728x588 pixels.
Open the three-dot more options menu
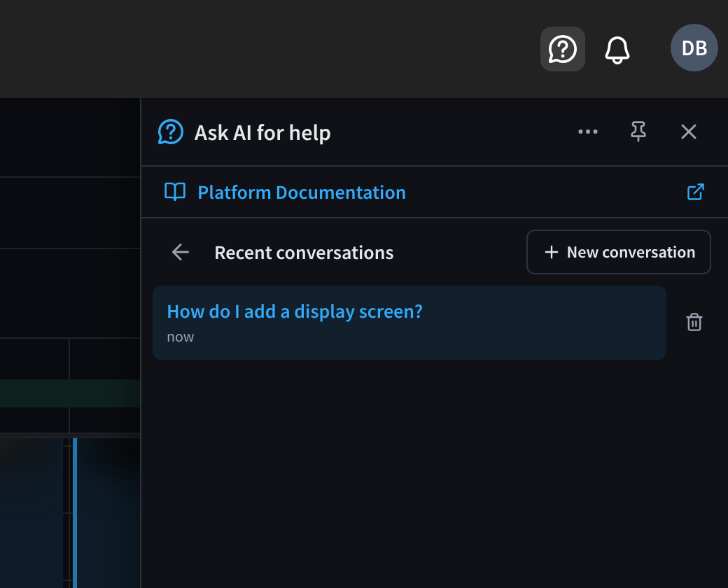coord(588,132)
